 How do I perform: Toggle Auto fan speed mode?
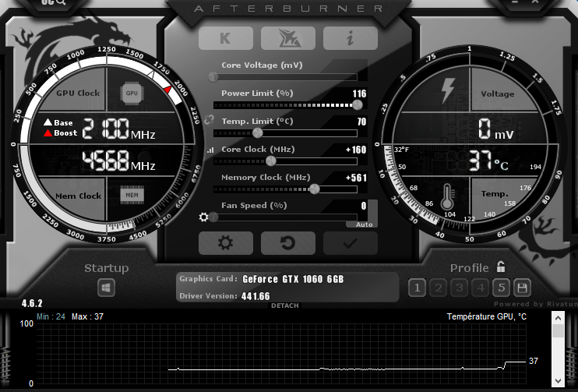(365, 224)
